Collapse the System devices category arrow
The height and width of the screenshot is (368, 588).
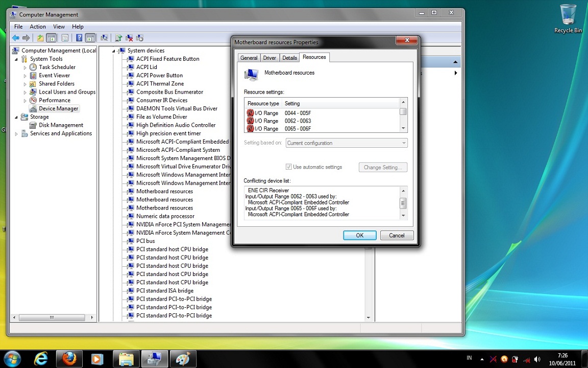tap(113, 51)
